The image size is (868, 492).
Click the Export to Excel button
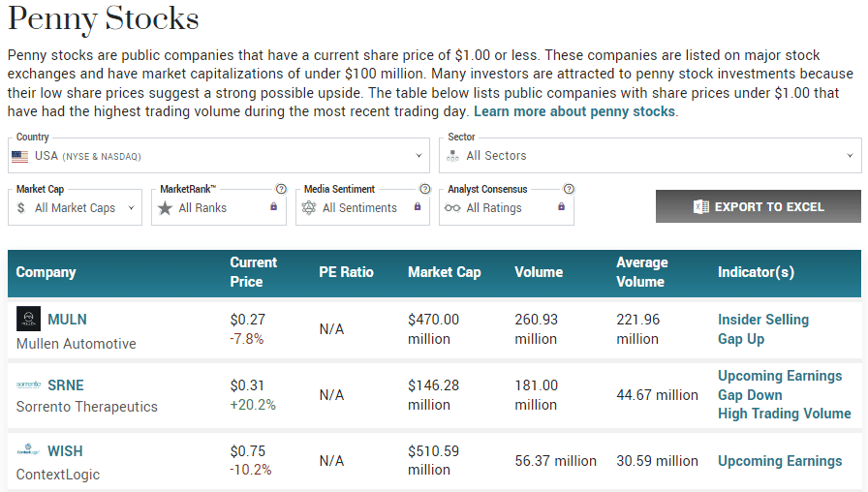coord(759,206)
